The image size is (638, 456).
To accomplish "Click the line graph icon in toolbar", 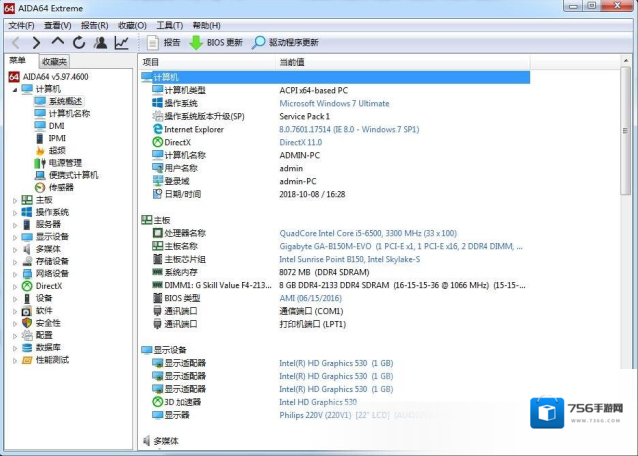I will (121, 43).
